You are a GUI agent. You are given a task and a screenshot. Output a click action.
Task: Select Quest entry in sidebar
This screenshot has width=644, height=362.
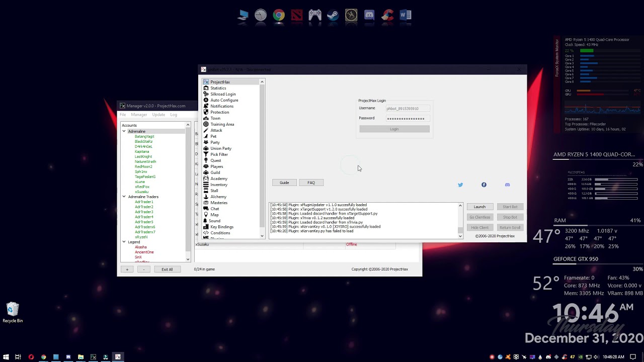pos(215,160)
